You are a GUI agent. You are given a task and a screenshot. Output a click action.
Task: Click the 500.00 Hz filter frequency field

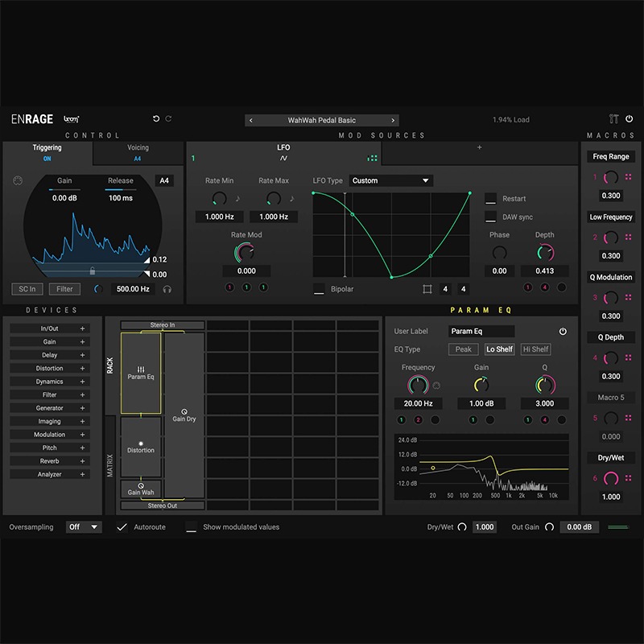[x=133, y=289]
